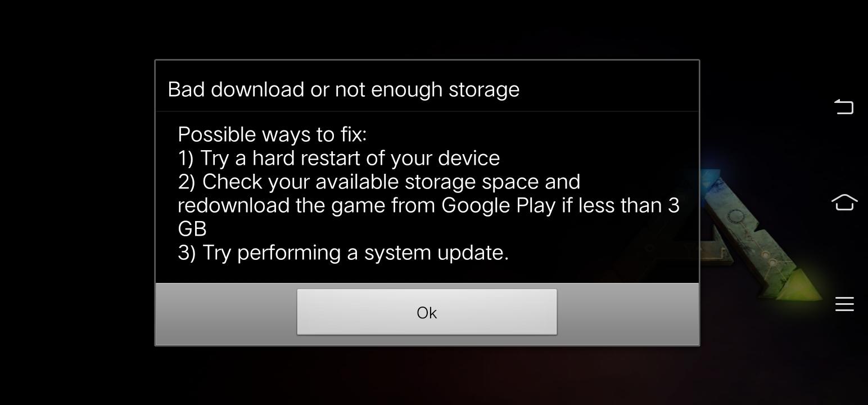Click the dark background left of the dialog

click(77, 202)
